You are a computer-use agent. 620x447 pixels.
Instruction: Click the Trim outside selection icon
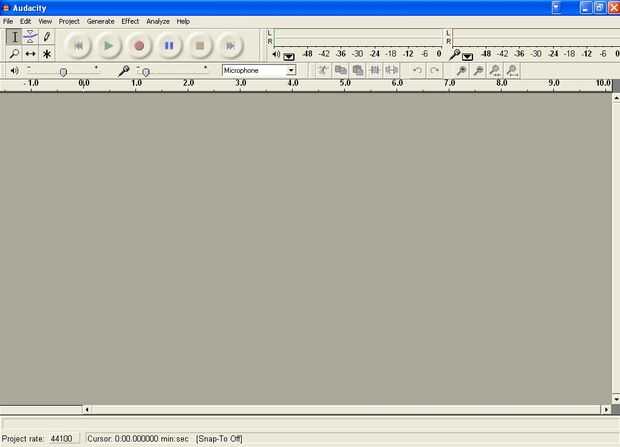click(x=374, y=70)
